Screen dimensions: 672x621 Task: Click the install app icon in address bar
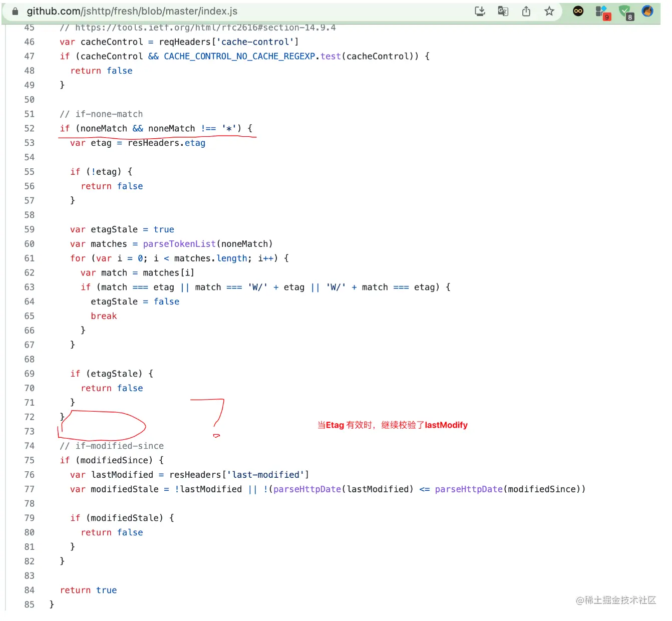coord(480,11)
